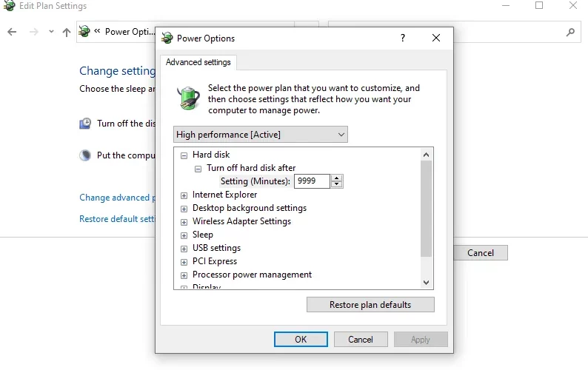The width and height of the screenshot is (588, 370).
Task: Collapse the Hard disk tree node
Action: pos(184,155)
